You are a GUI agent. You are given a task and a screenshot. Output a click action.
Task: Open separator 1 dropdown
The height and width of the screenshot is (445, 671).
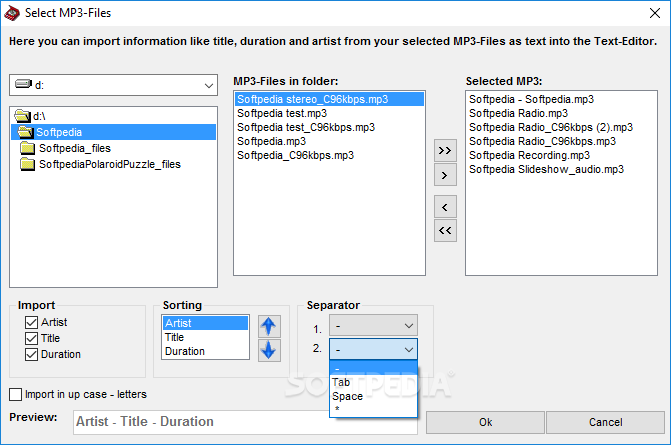point(373,326)
